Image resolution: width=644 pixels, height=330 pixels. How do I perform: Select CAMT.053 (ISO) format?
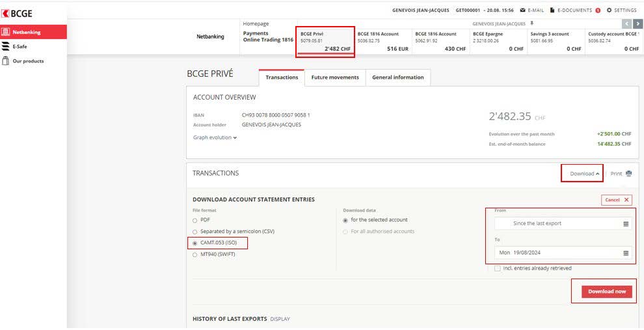[x=195, y=243]
